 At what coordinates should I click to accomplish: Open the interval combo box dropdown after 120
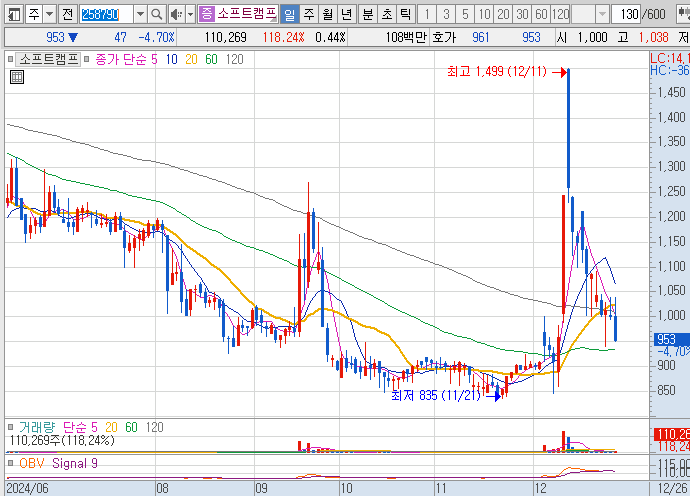(602, 15)
